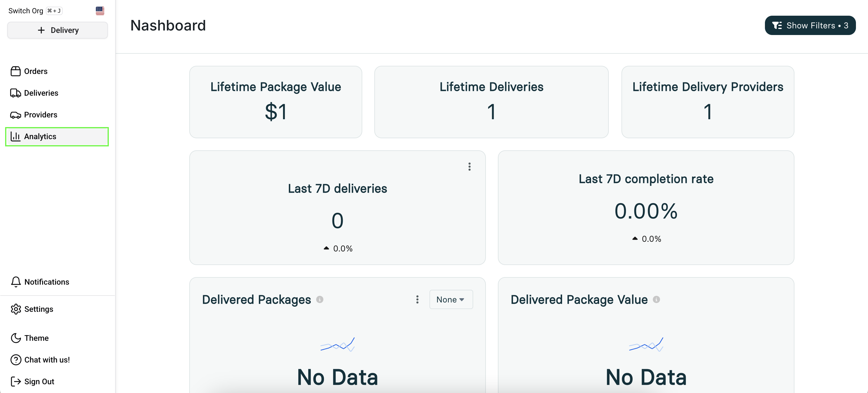Click the Analytics bar chart icon
868x393 pixels.
pyautogui.click(x=15, y=136)
